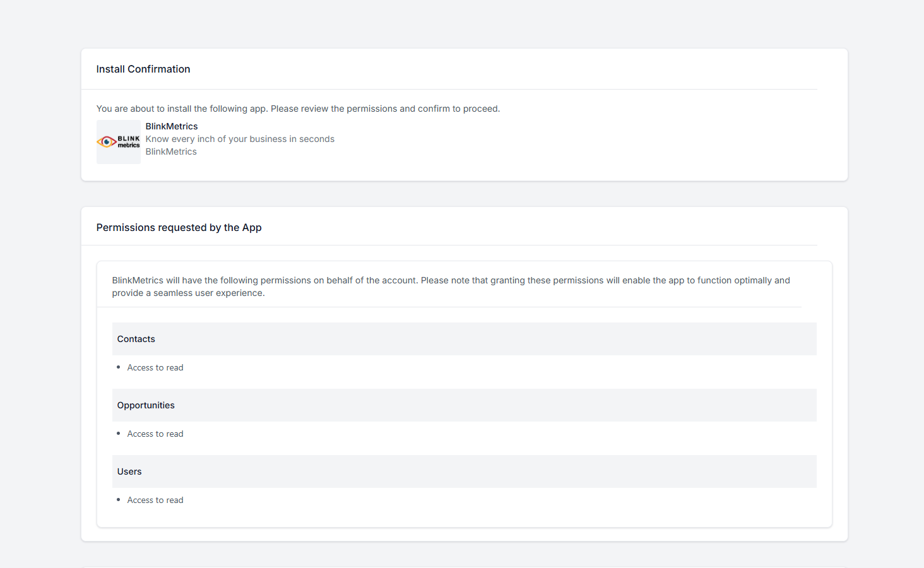Image resolution: width=924 pixels, height=568 pixels.
Task: Select the Opportunities permission section header
Action: click(x=464, y=405)
